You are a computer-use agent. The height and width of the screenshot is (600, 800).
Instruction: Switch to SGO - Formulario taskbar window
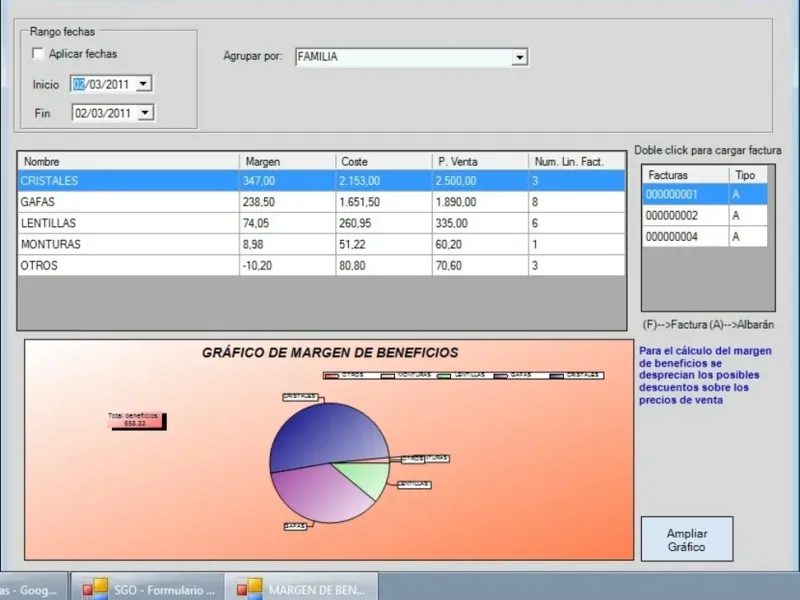(x=147, y=588)
